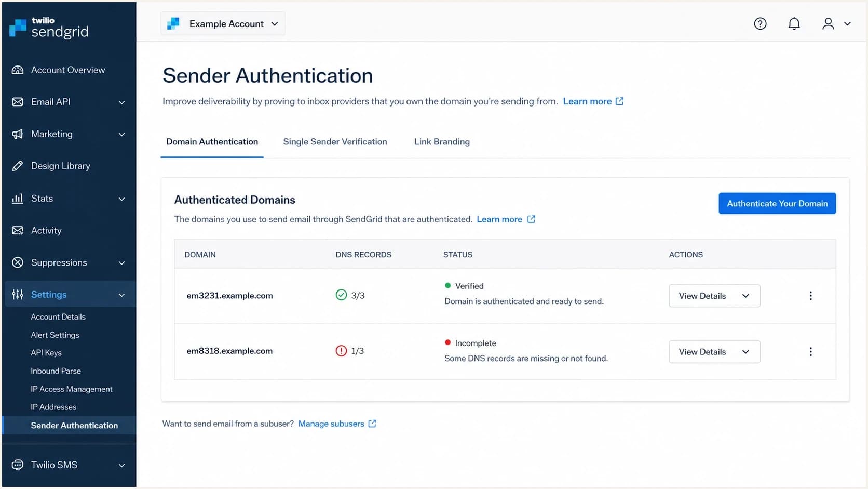Click external link icon beside Manage subusers

[372, 424]
